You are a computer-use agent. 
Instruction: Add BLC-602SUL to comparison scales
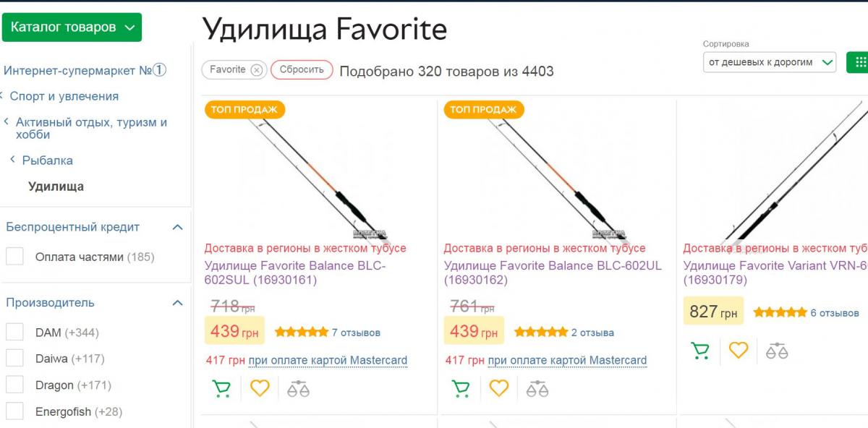[x=299, y=388]
